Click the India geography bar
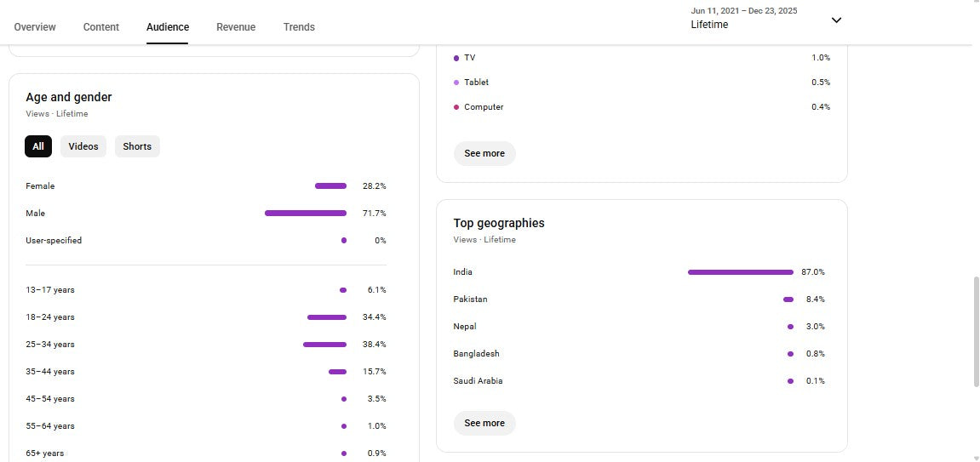 pyautogui.click(x=740, y=272)
